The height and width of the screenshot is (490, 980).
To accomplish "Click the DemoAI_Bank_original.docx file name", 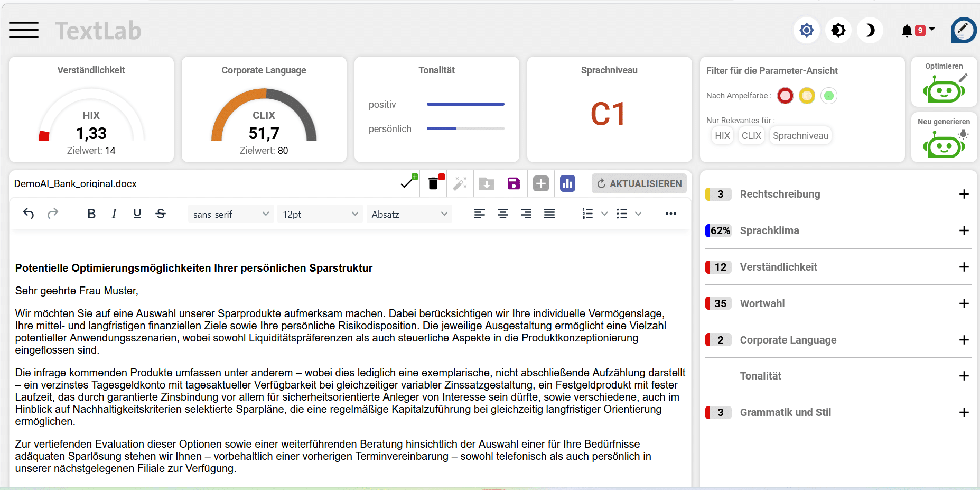I will 76,183.
